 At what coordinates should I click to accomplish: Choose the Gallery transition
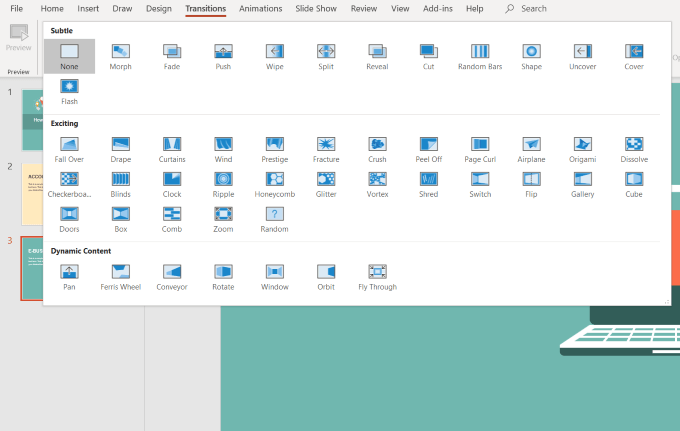[582, 184]
